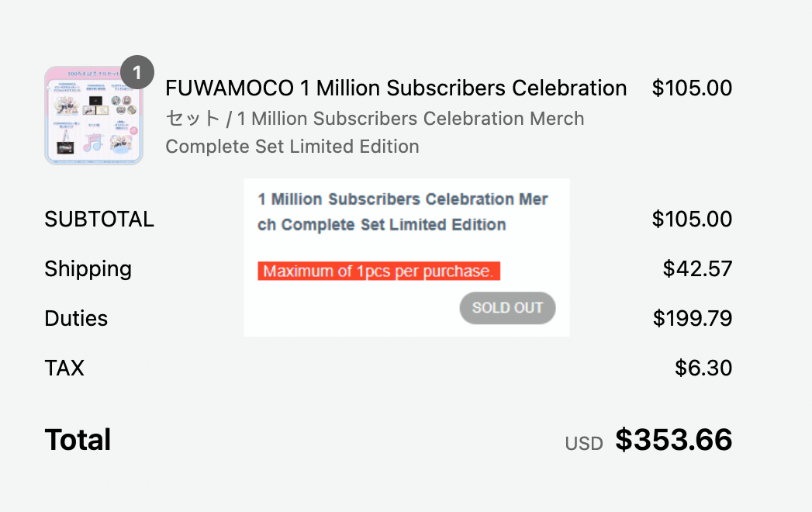The image size is (812, 512).
Task: Click the $353.66 total amount
Action: pos(673,440)
